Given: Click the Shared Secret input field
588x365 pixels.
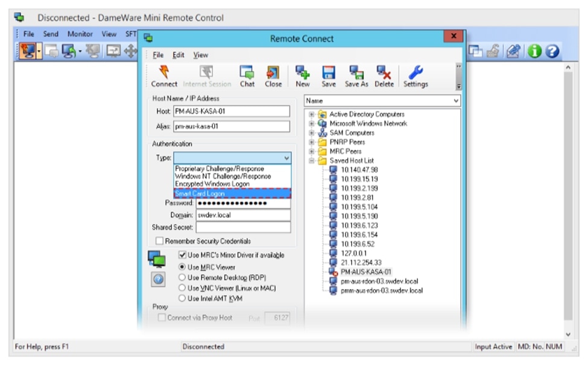Looking at the screenshot, I should (243, 227).
